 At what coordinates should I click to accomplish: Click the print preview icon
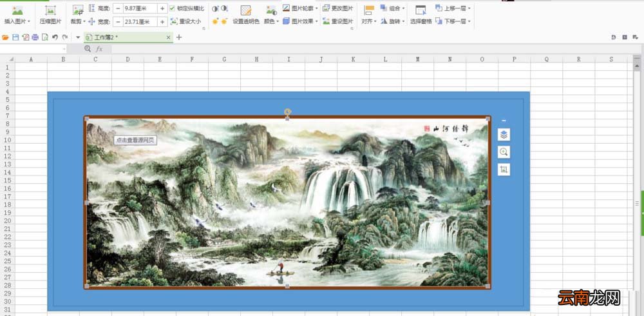[45, 37]
